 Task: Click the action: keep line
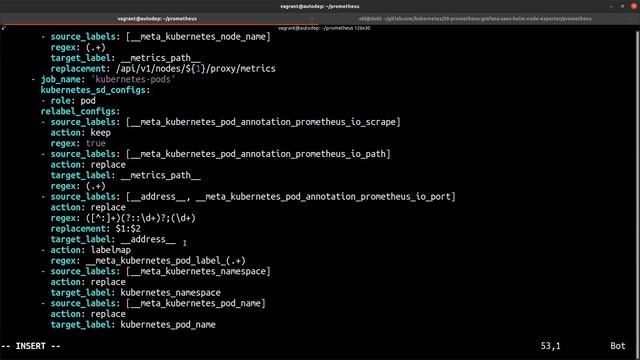pos(80,133)
